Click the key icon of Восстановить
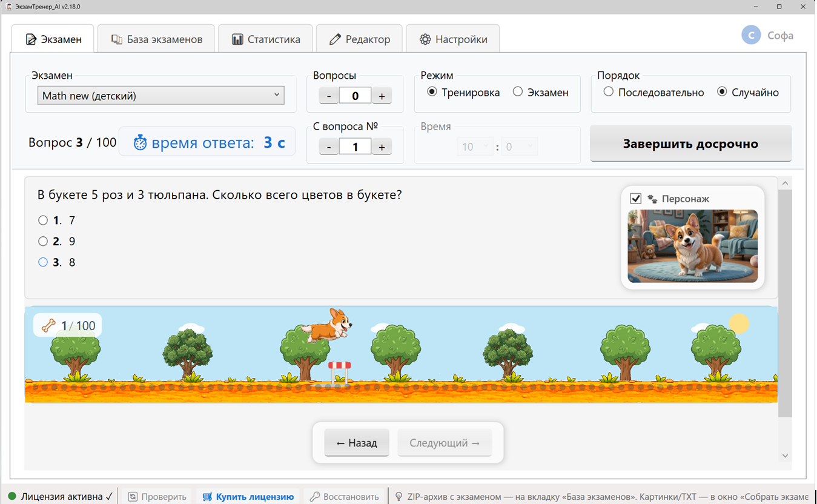The image size is (817, 504). pos(315,496)
